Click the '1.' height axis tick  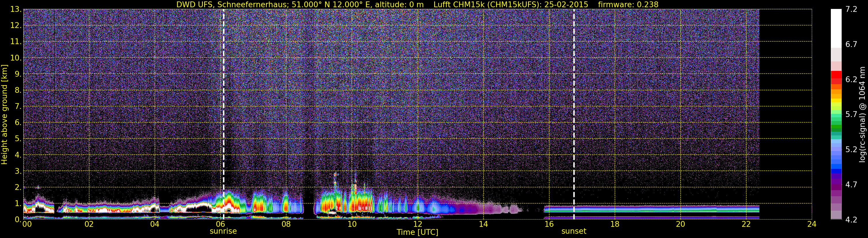click(18, 203)
